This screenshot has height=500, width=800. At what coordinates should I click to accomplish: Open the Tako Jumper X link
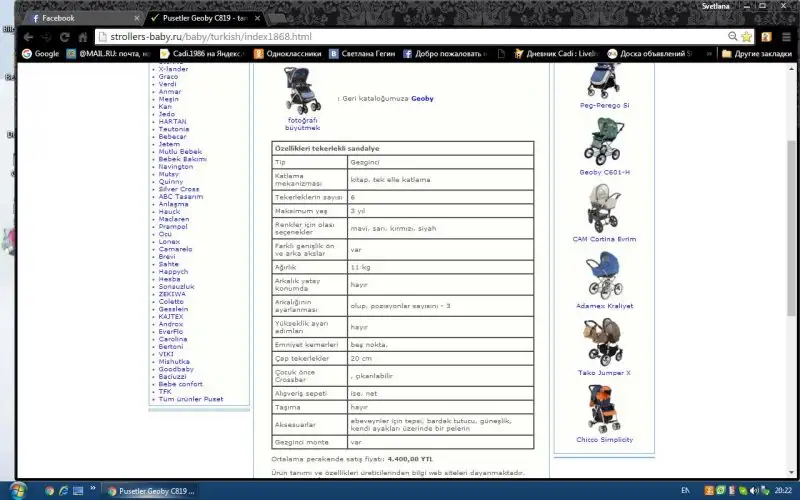point(604,372)
